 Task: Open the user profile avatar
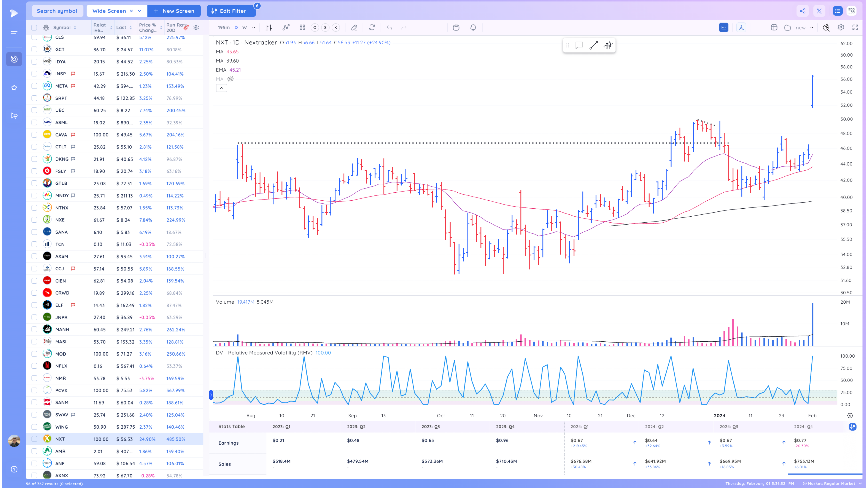[14, 441]
